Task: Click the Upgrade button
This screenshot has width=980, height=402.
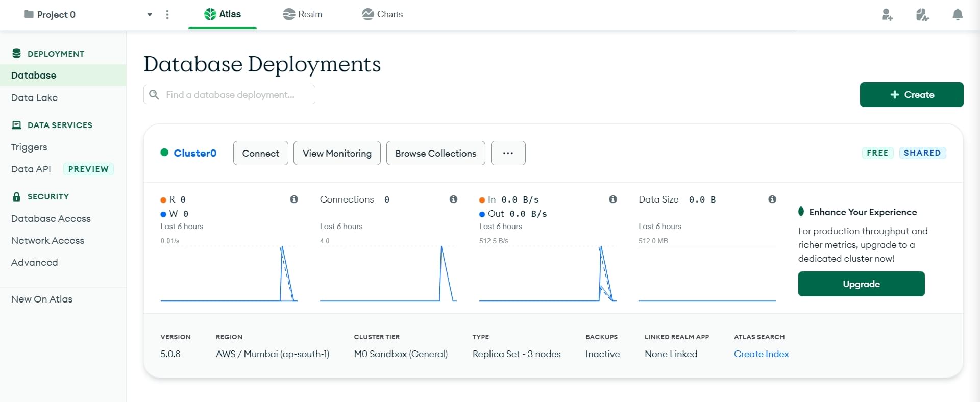Action: tap(861, 284)
